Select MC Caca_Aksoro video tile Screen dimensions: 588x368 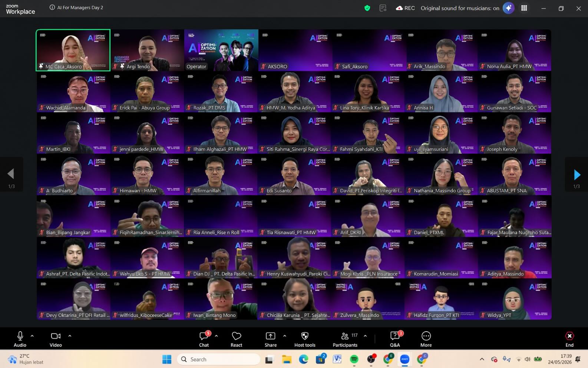coord(73,50)
